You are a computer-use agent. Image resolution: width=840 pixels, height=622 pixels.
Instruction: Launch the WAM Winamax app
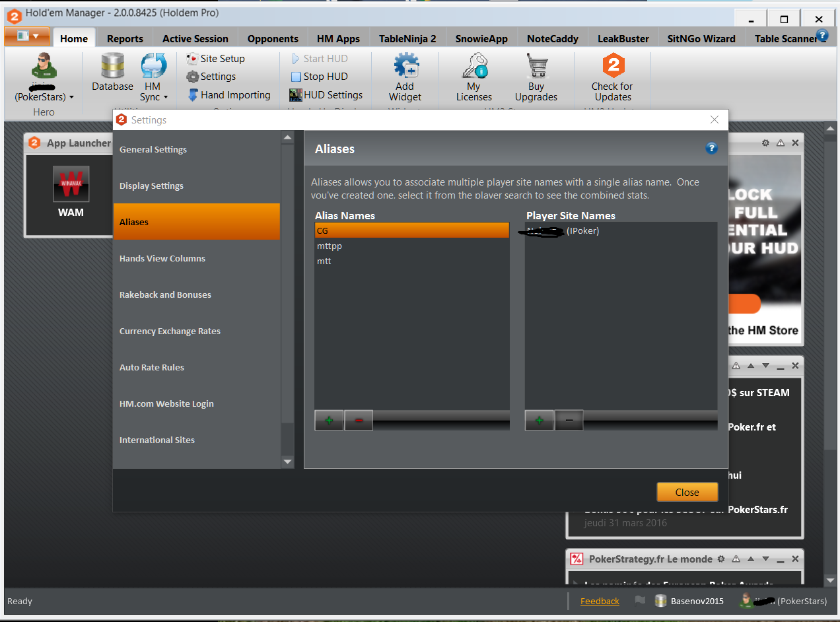[x=71, y=192]
